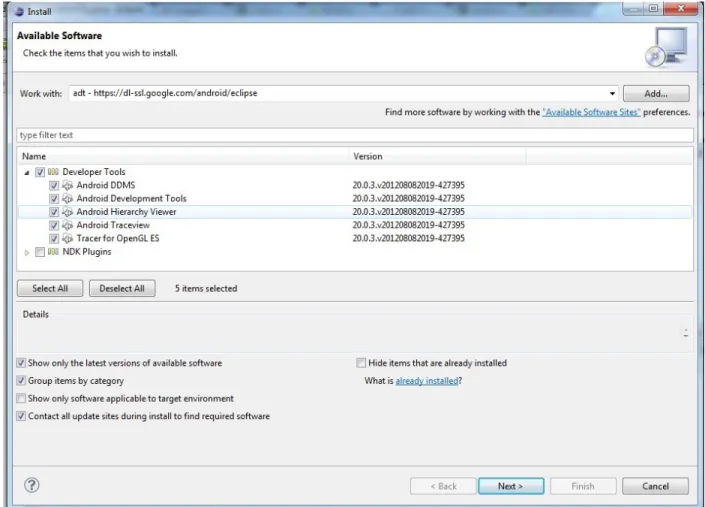Uncheck the Android Hierarchy Viewer checkbox
The width and height of the screenshot is (705, 507).
pyautogui.click(x=54, y=212)
